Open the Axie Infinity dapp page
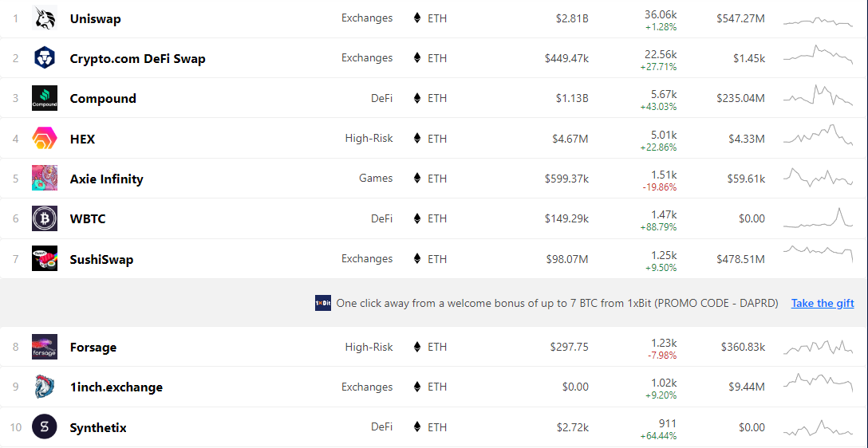868x448 pixels. tap(106, 179)
